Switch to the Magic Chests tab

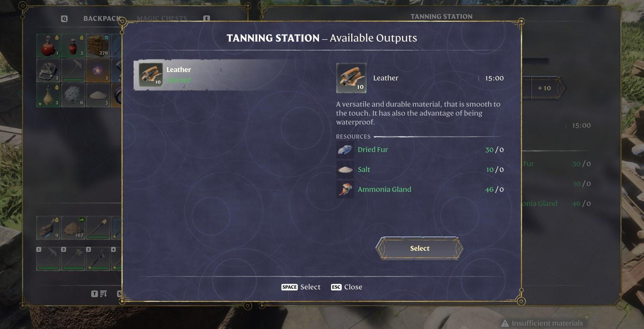tap(162, 18)
